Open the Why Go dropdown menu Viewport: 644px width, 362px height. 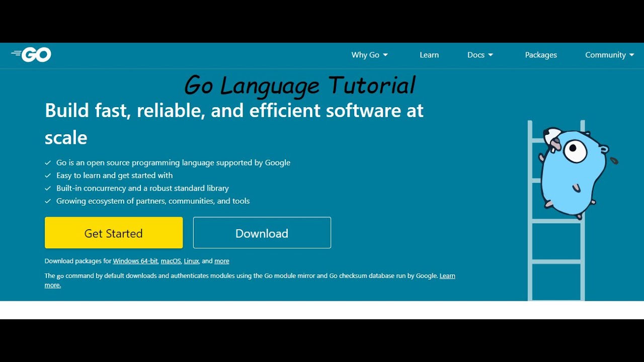tap(369, 55)
